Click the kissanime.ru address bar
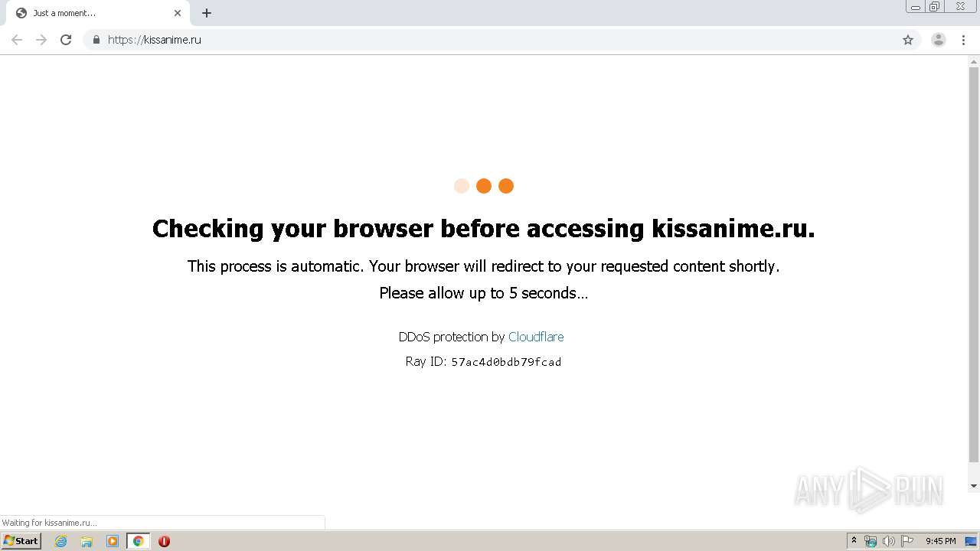 [x=459, y=40]
